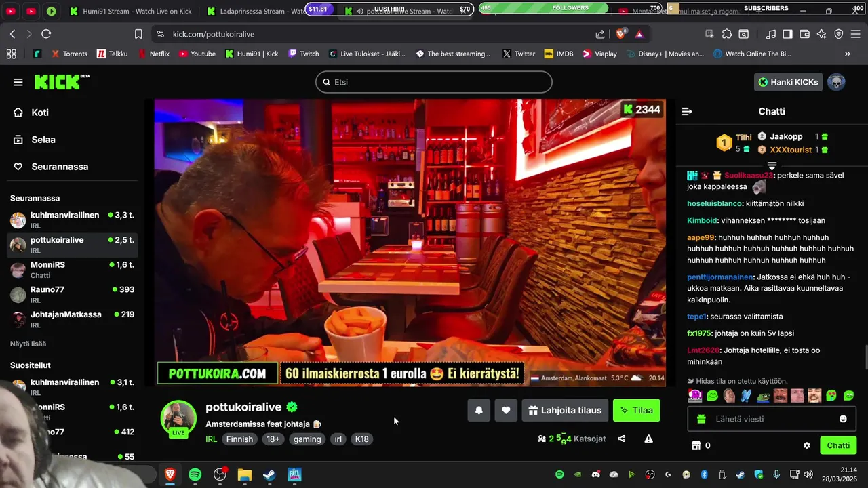868x488 pixels.
Task: Report the stream with warning triangle icon
Action: tap(648, 439)
